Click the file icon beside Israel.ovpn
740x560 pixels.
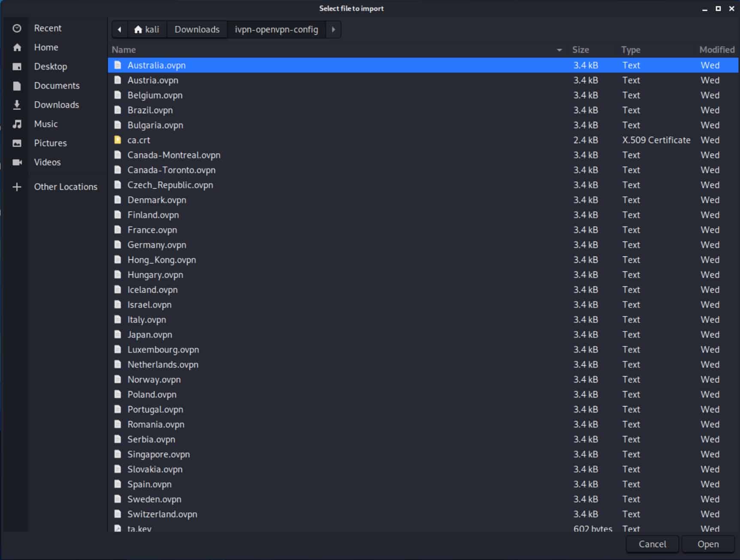(117, 304)
